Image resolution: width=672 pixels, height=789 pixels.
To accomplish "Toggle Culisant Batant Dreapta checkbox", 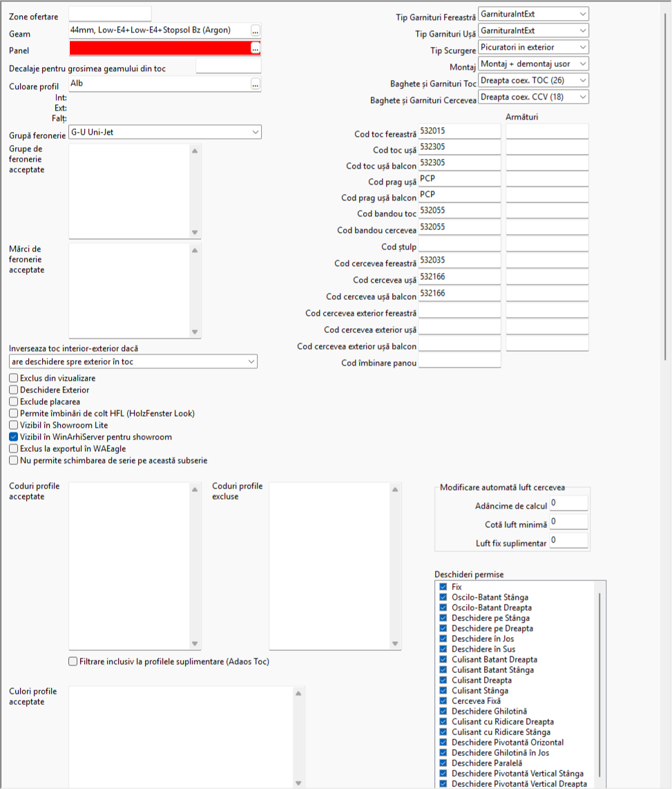I will pyautogui.click(x=443, y=659).
